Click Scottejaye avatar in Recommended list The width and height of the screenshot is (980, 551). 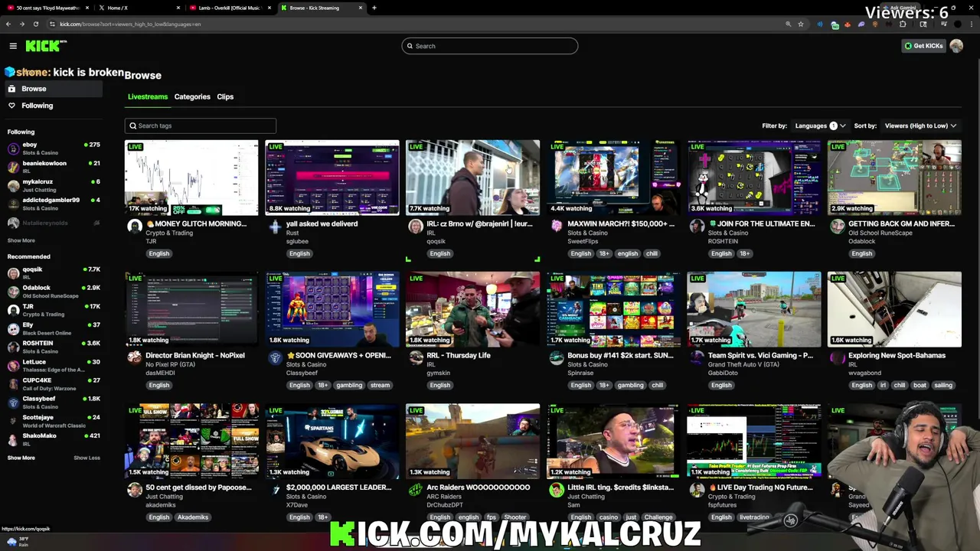13,421
